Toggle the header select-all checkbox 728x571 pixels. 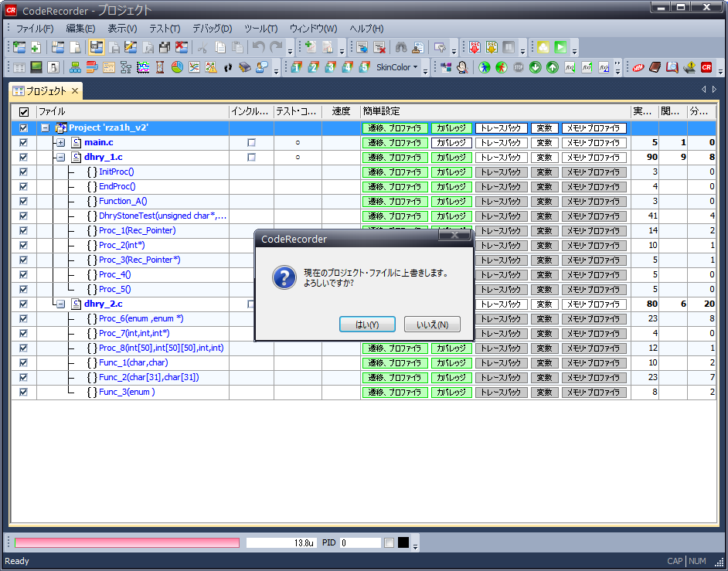24,112
